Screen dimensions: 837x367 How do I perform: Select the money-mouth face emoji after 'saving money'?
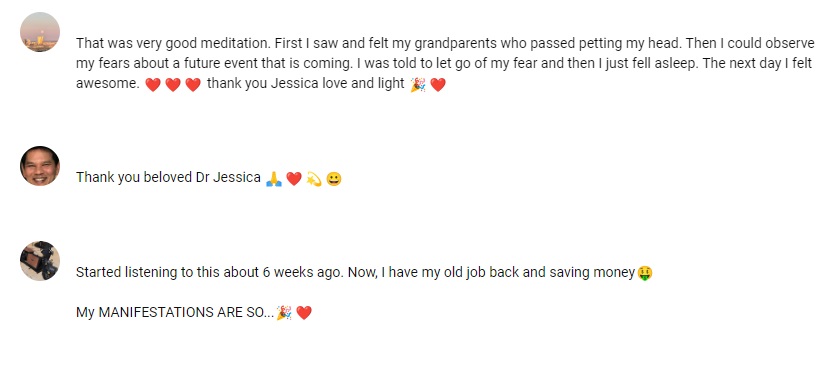(645, 273)
